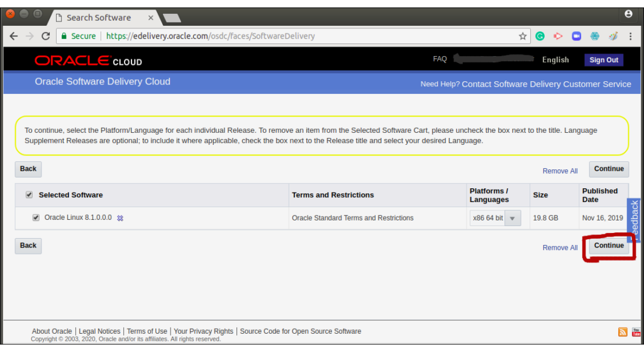Open a new browser tab
The height and width of the screenshot is (352, 644).
tap(172, 18)
